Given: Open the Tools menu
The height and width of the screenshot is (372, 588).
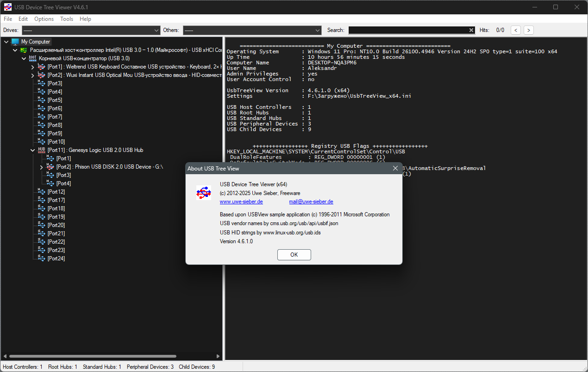Looking at the screenshot, I should (67, 19).
